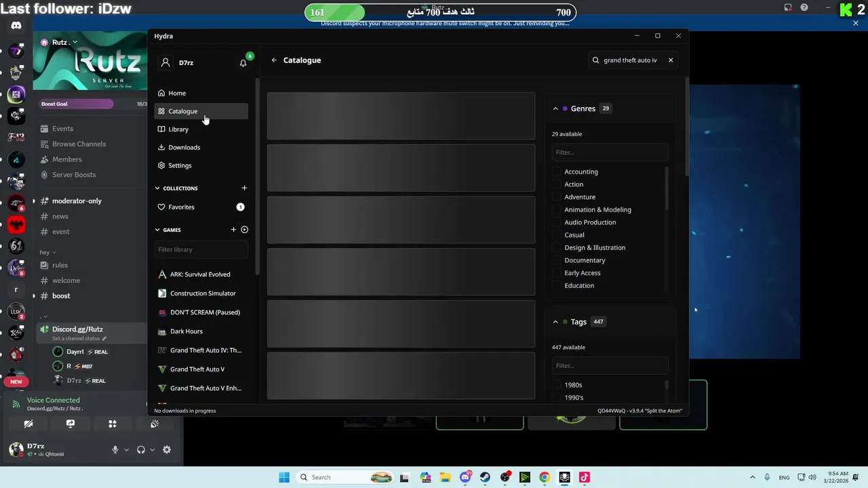The height and width of the screenshot is (488, 868).
Task: Check Design & Illustration genre
Action: [x=557, y=248]
